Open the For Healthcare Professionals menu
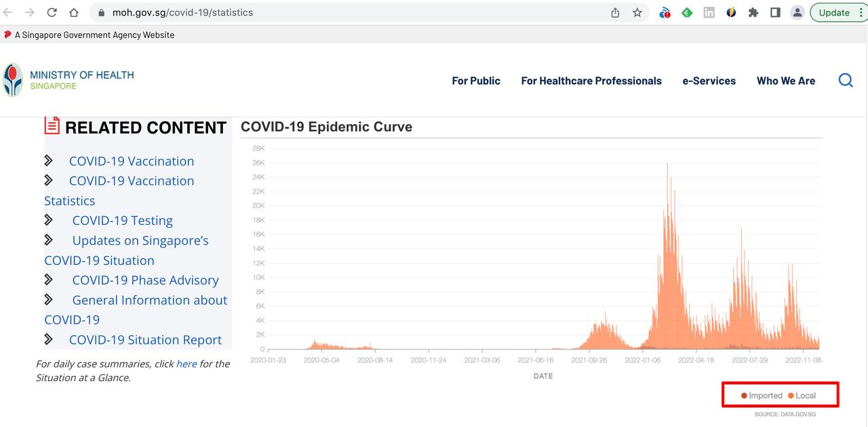This screenshot has width=868, height=427. pyautogui.click(x=591, y=81)
